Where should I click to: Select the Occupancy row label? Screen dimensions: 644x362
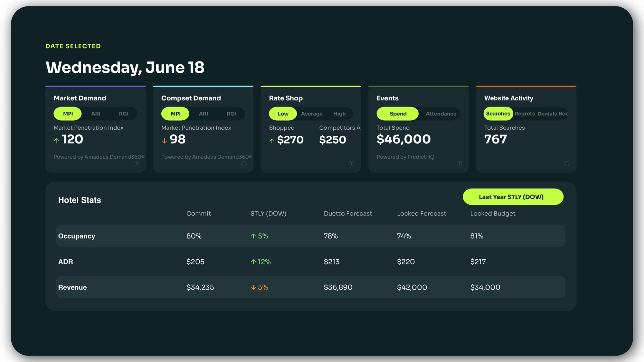pos(77,236)
